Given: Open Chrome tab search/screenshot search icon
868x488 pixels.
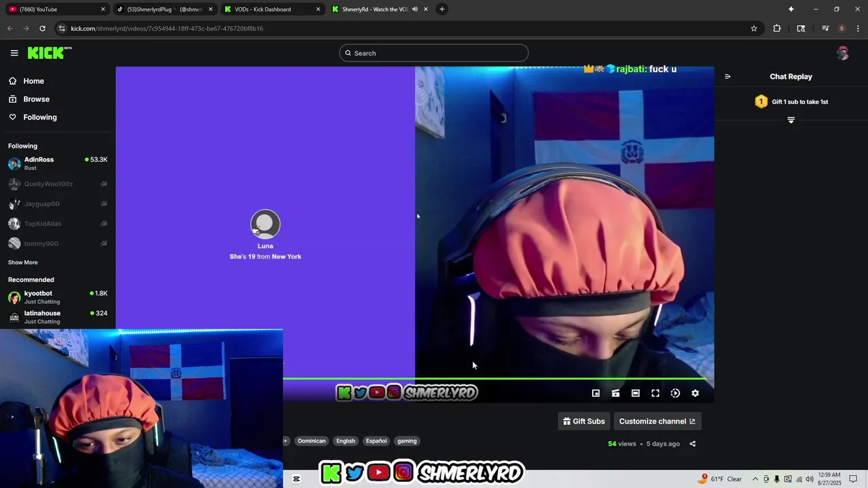Looking at the screenshot, I should pos(801,28).
